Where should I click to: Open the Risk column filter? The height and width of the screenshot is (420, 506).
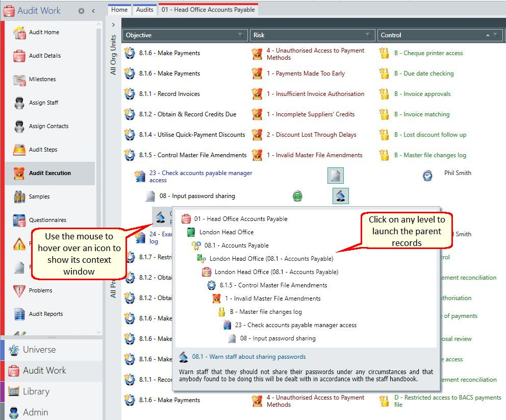368,35
